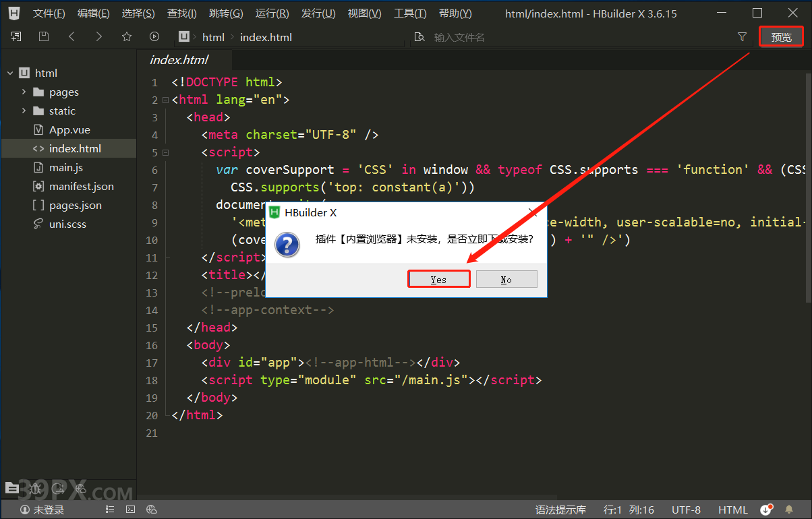Expand the static folder

24,111
